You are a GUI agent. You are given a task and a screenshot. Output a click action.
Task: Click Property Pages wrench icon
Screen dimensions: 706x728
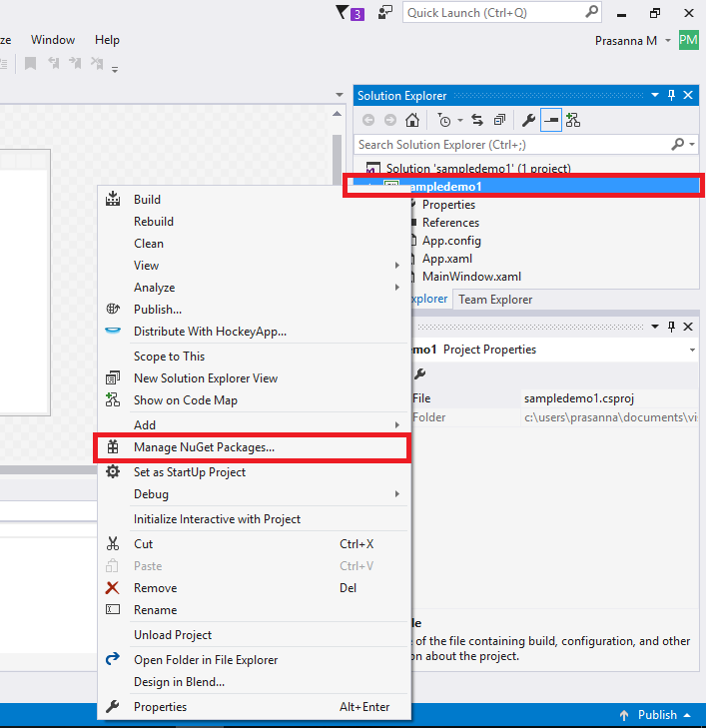[420, 373]
